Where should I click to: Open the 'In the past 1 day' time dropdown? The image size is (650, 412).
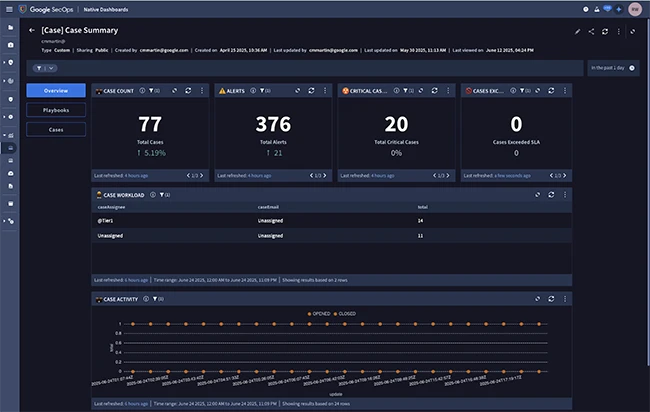tap(611, 67)
